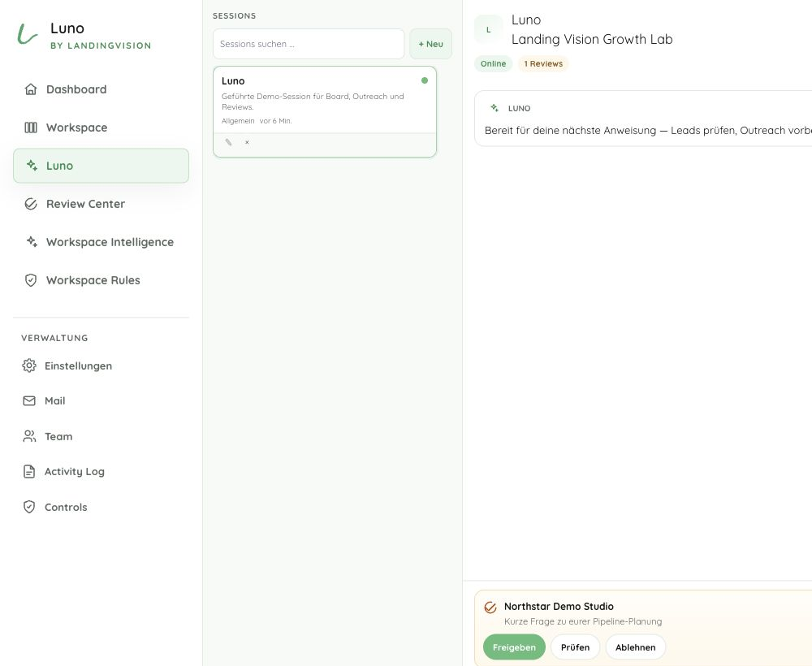The image size is (812, 666).
Task: Click the sparkle icon beside Luno nav
Action: pos(32,165)
